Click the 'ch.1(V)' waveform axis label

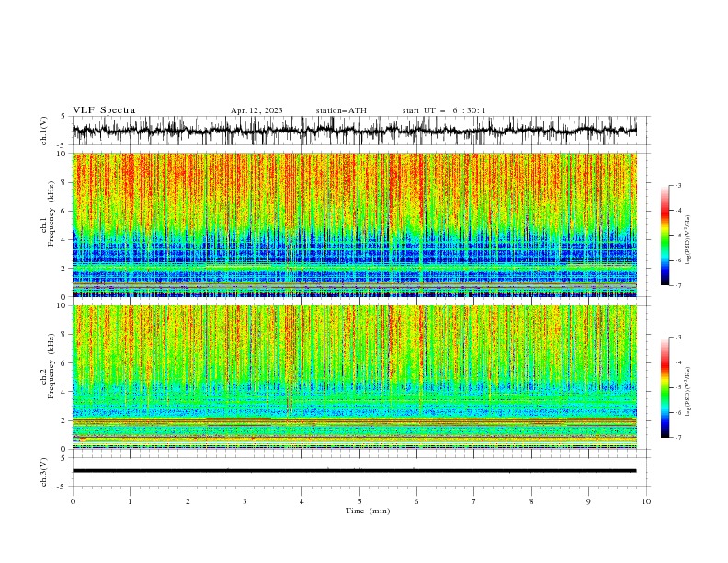pos(44,131)
